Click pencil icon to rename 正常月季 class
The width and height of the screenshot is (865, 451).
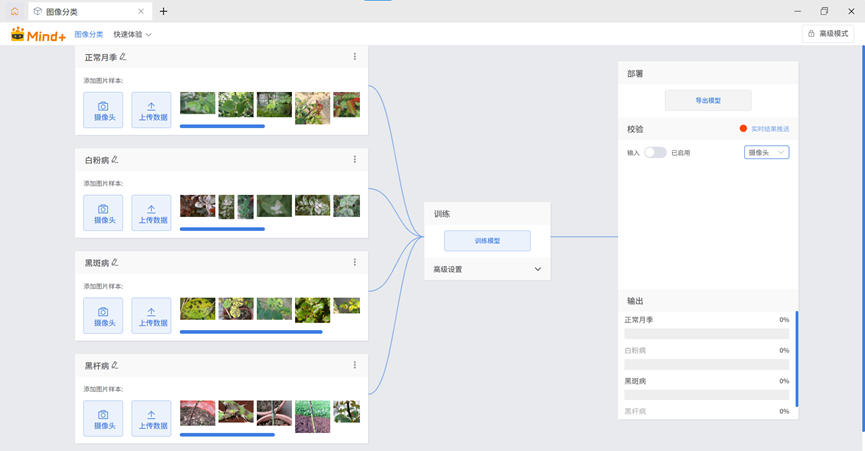pyautogui.click(x=123, y=57)
